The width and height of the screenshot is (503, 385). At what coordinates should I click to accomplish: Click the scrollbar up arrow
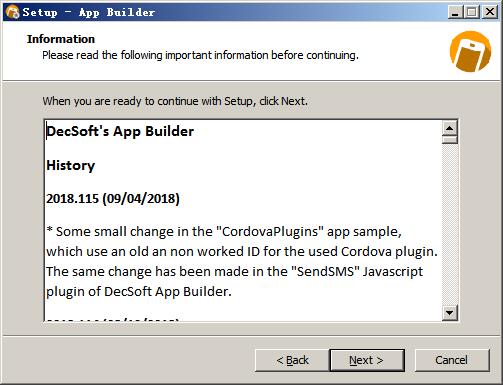pyautogui.click(x=450, y=128)
